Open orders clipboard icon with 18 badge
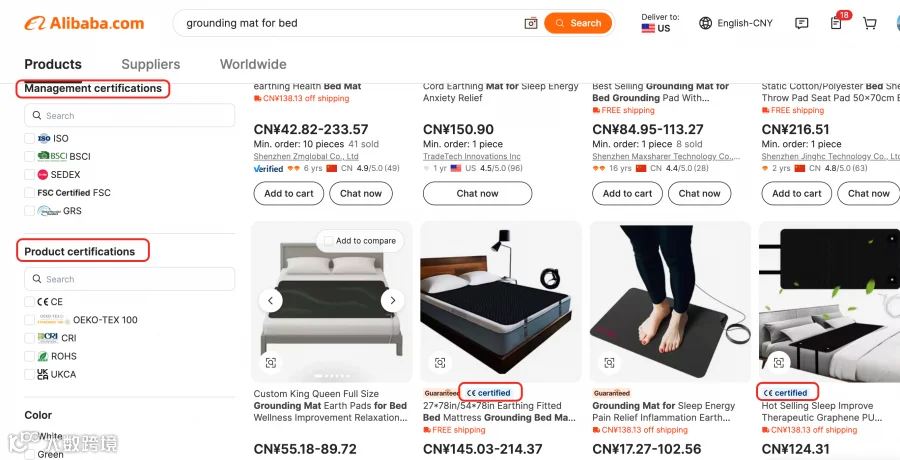The image size is (900, 460). [x=836, y=23]
